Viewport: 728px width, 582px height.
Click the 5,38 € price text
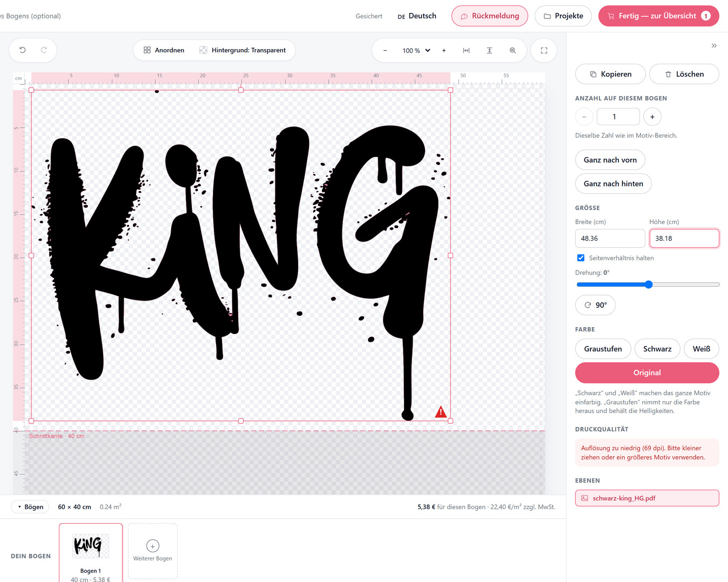coord(426,507)
